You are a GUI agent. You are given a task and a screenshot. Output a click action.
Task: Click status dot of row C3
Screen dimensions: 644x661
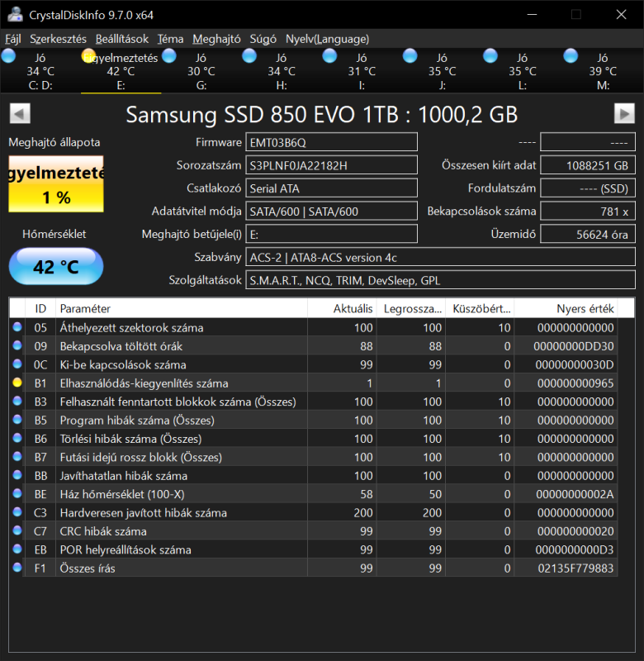pos(17,511)
